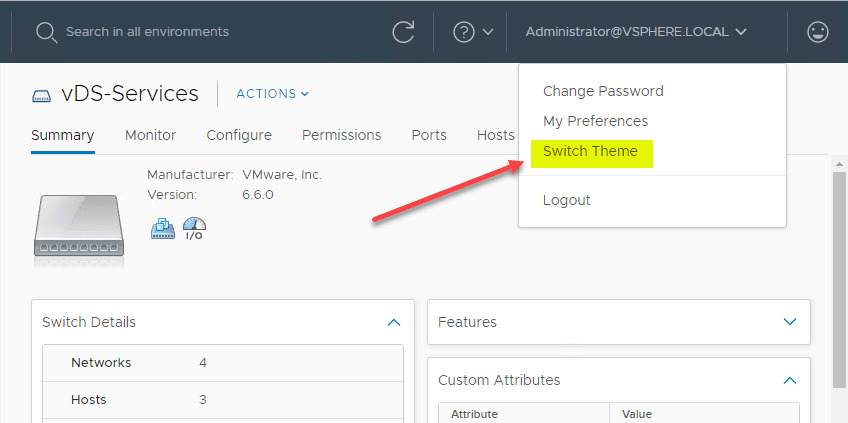Collapse the Switch Details panel
This screenshot has height=423, width=848.
[393, 322]
